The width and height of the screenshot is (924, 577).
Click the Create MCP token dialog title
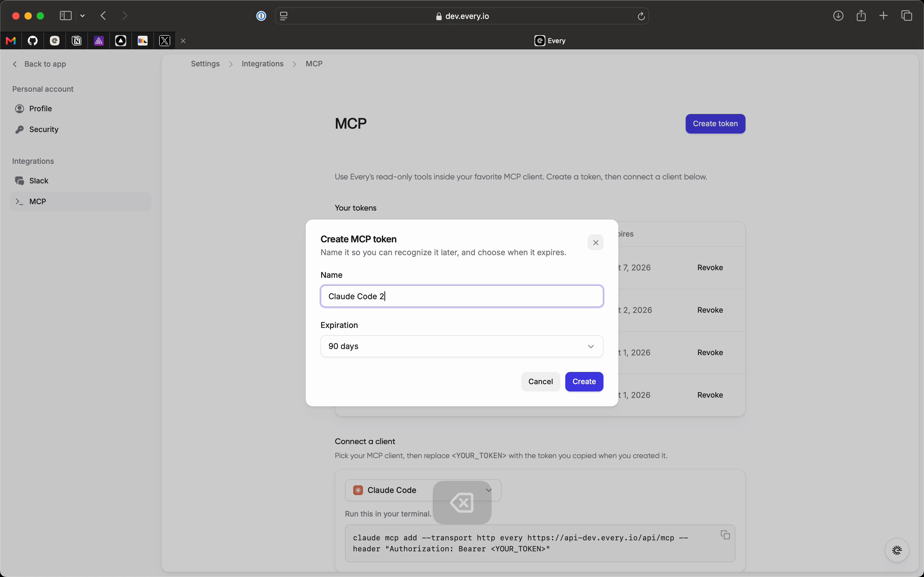tap(359, 239)
